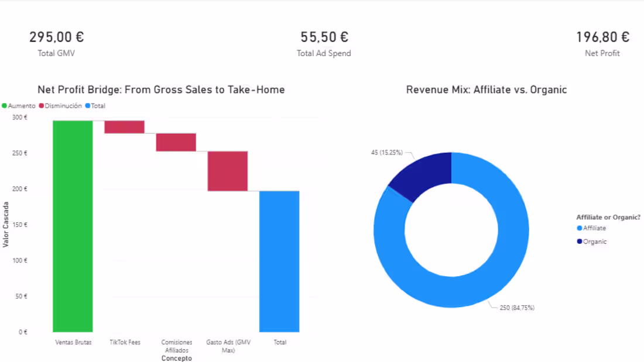Image resolution: width=644 pixels, height=362 pixels.
Task: Click the Net Profit Bridge chart title
Action: click(161, 89)
